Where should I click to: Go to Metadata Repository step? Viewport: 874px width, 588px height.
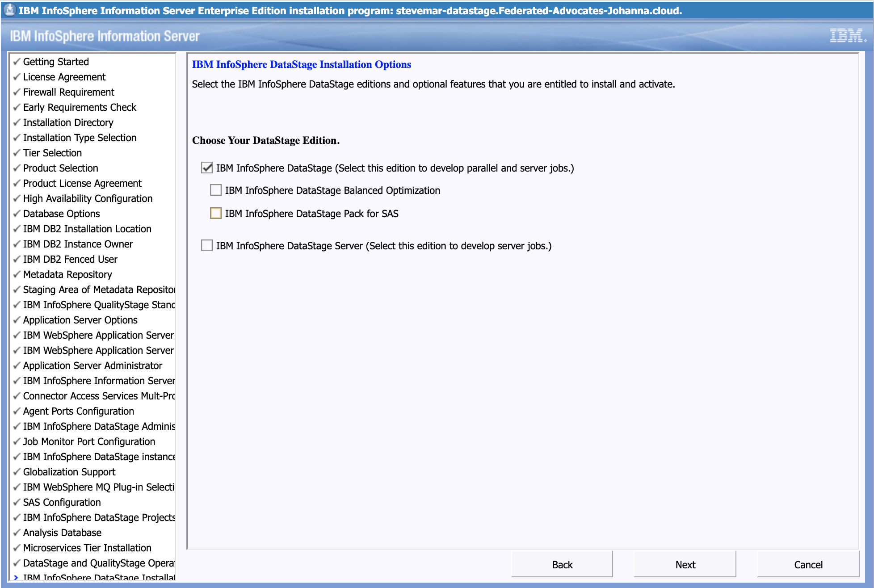(x=67, y=274)
